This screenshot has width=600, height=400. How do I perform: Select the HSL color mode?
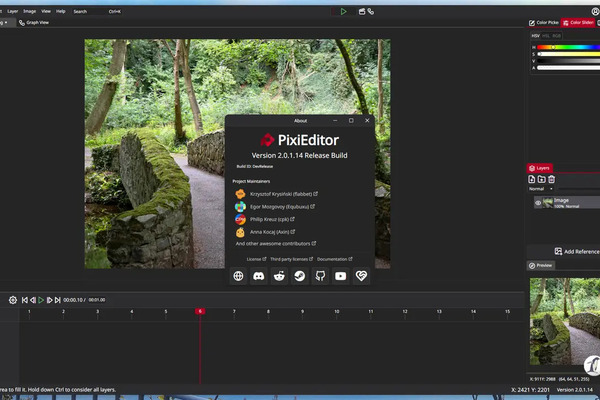pos(546,36)
